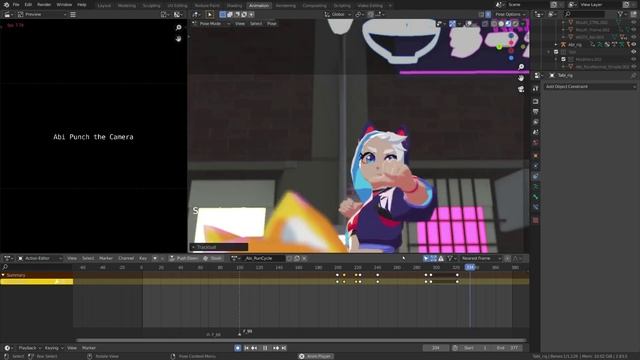Click the viewport zoom magnifier icon
The image size is (640, 360).
pos(521,67)
